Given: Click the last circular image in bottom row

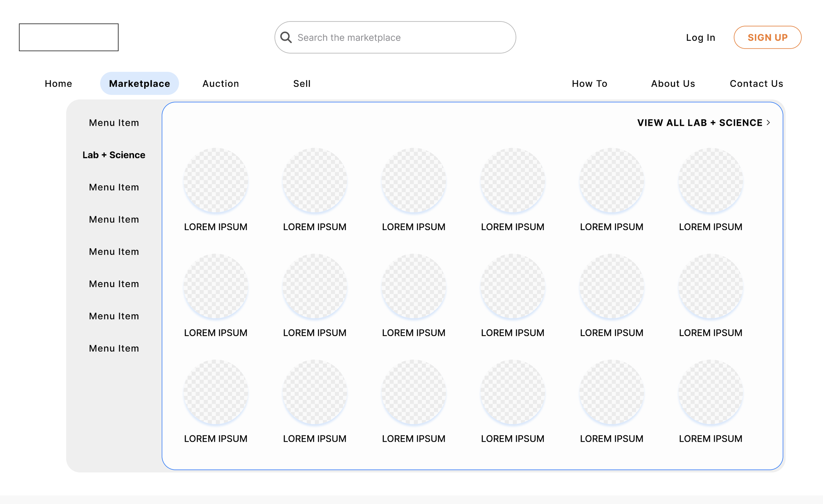Looking at the screenshot, I should [x=710, y=392].
